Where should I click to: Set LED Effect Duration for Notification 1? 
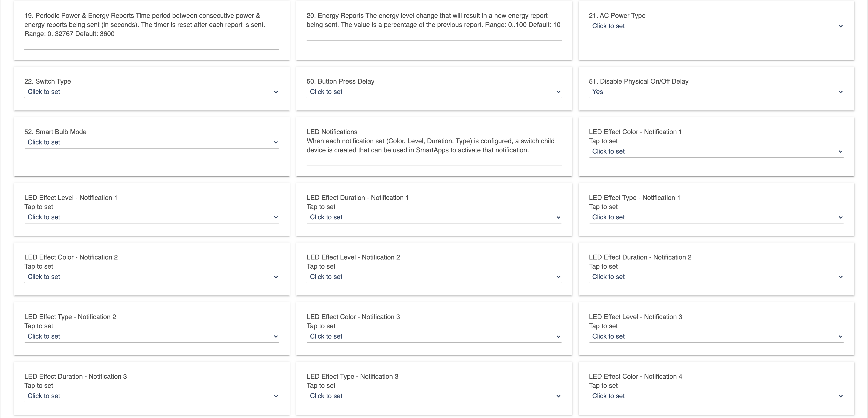click(434, 217)
